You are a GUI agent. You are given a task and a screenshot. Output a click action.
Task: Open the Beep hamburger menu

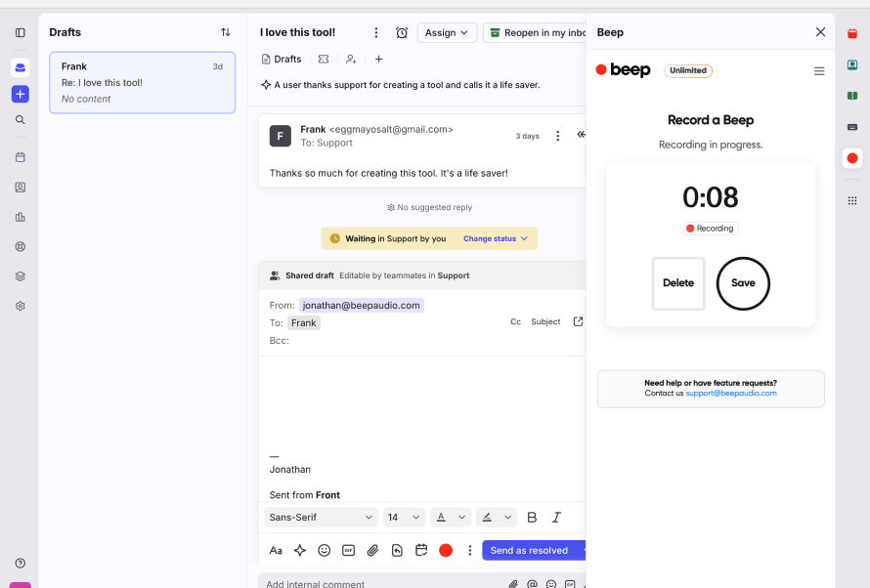pyautogui.click(x=819, y=71)
